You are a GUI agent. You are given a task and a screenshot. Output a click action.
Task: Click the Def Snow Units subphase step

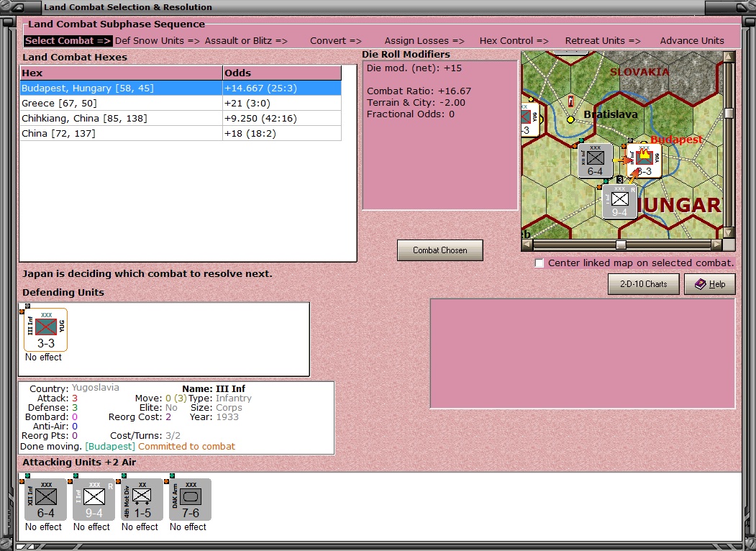tap(158, 41)
